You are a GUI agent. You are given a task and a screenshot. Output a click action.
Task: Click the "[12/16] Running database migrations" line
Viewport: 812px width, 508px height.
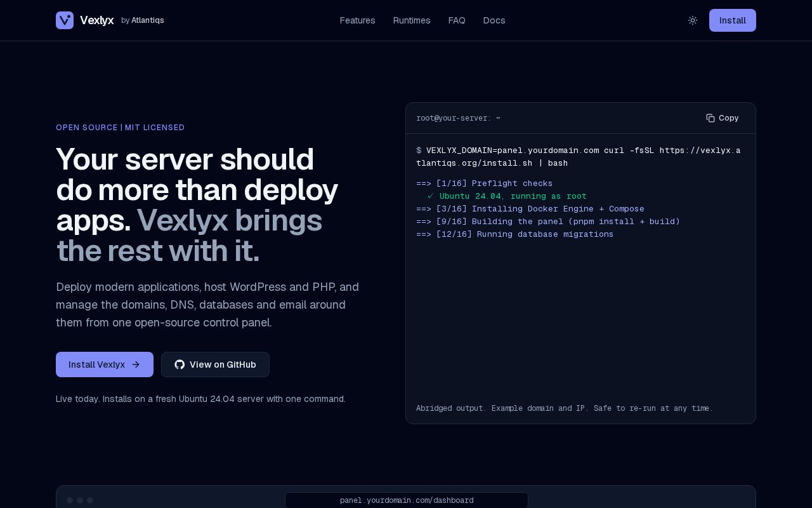515,234
